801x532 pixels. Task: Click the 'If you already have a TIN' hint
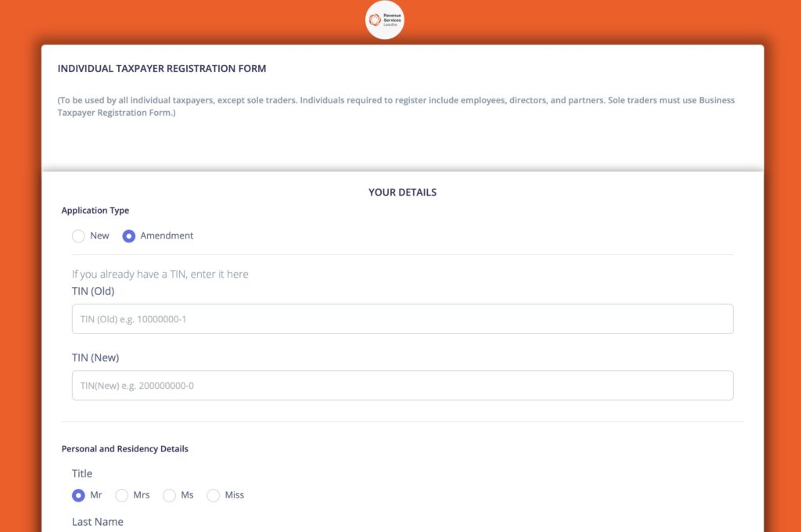160,274
